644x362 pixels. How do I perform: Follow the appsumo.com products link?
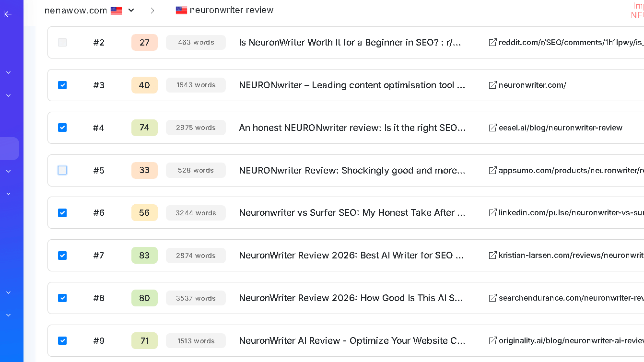(x=571, y=170)
